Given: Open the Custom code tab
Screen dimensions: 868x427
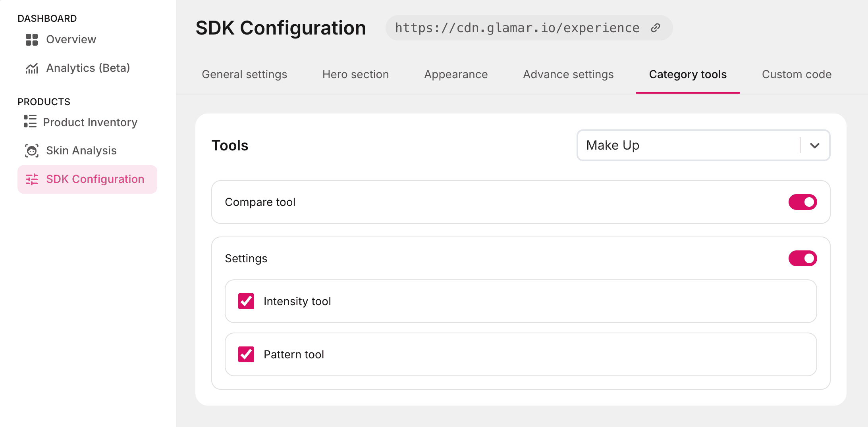Looking at the screenshot, I should pos(797,75).
